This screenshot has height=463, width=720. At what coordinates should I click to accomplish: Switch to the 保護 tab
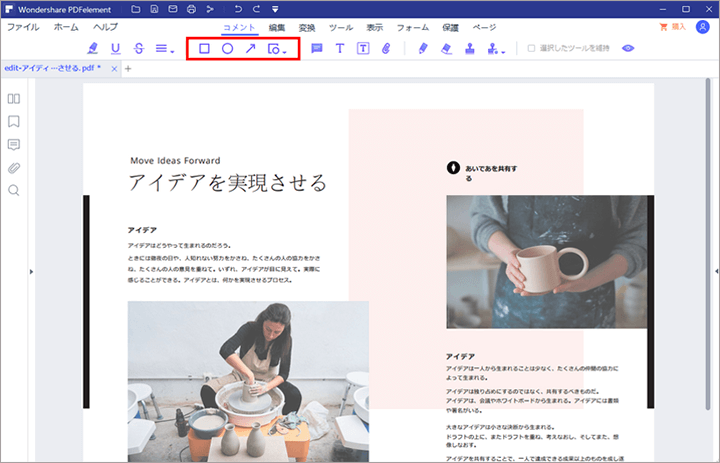(x=450, y=28)
